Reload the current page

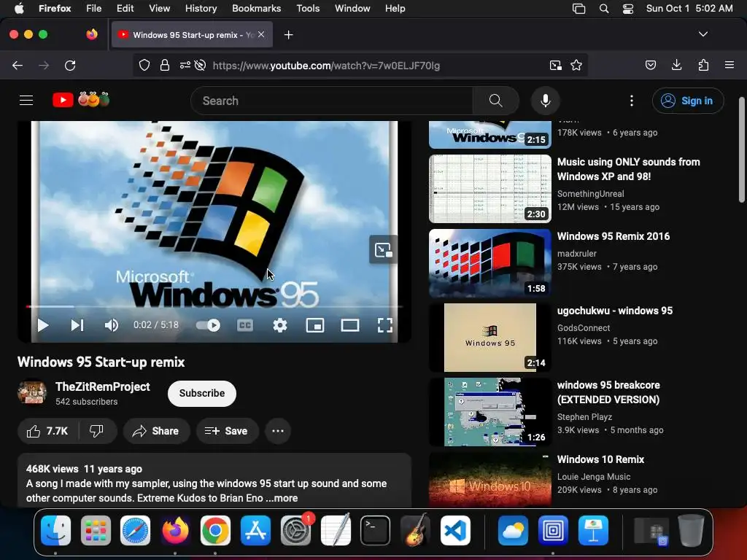tap(70, 65)
